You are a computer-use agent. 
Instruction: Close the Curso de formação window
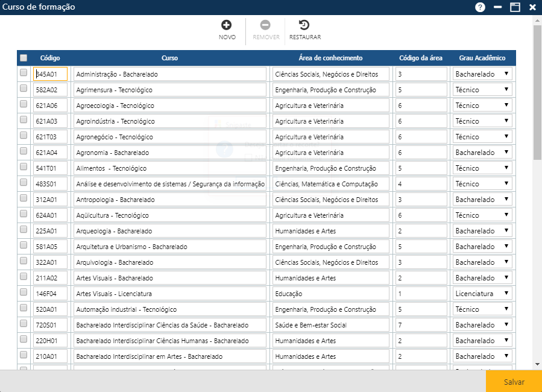coord(532,7)
